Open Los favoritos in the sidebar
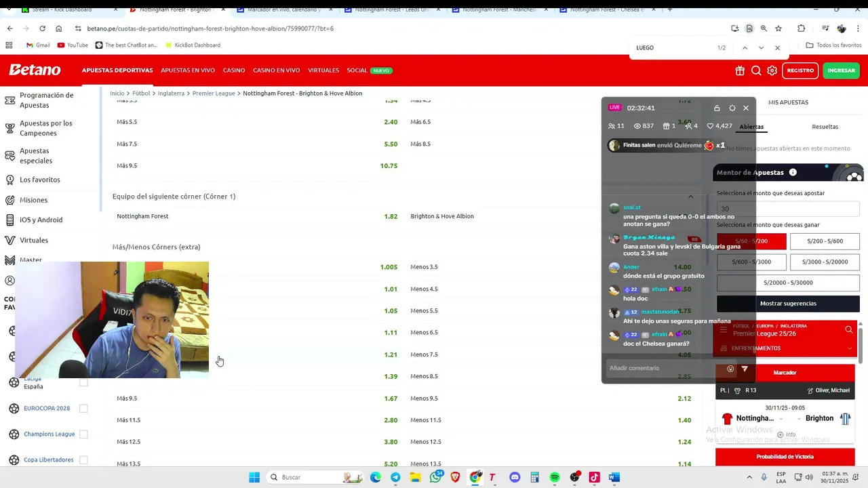 (40, 180)
